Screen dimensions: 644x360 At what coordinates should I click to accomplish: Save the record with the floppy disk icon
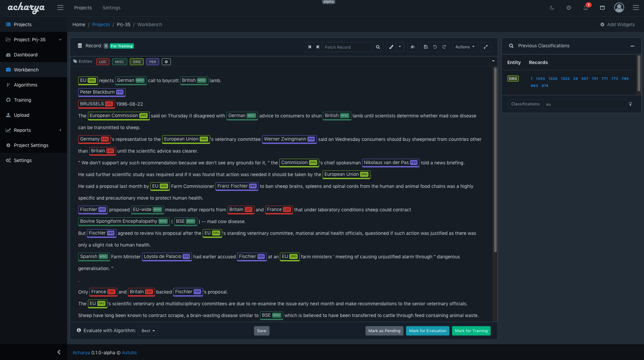point(426,47)
